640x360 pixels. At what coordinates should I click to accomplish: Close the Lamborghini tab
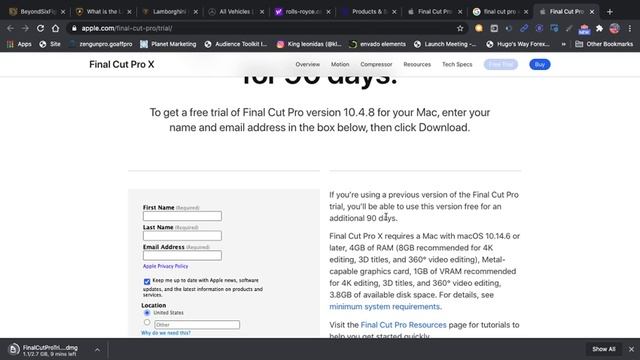click(x=196, y=12)
